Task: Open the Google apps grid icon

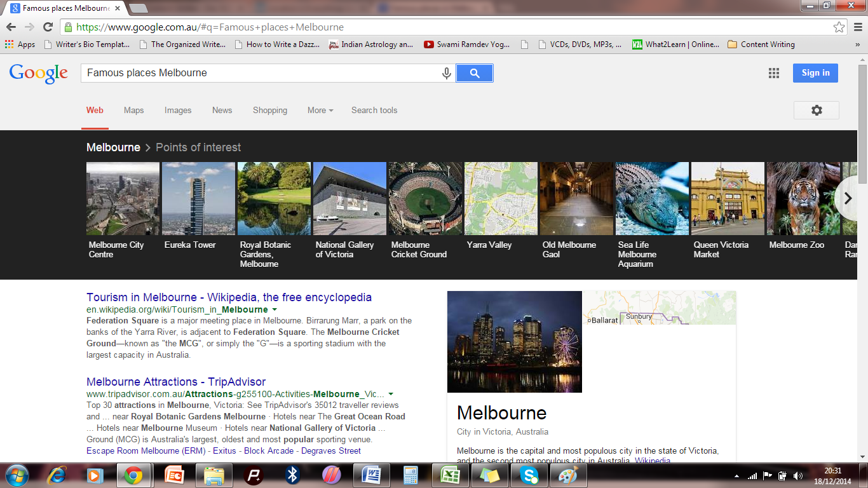Action: [773, 73]
